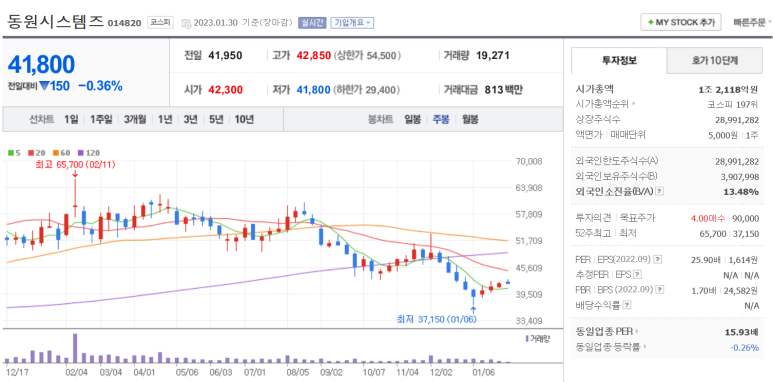
Task: Open help icon beside 배당수익률
Action: pos(627,305)
